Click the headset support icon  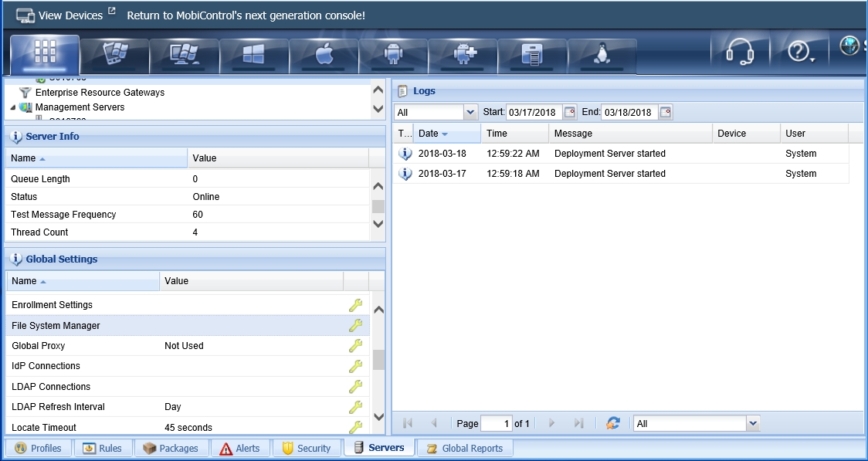[739, 53]
